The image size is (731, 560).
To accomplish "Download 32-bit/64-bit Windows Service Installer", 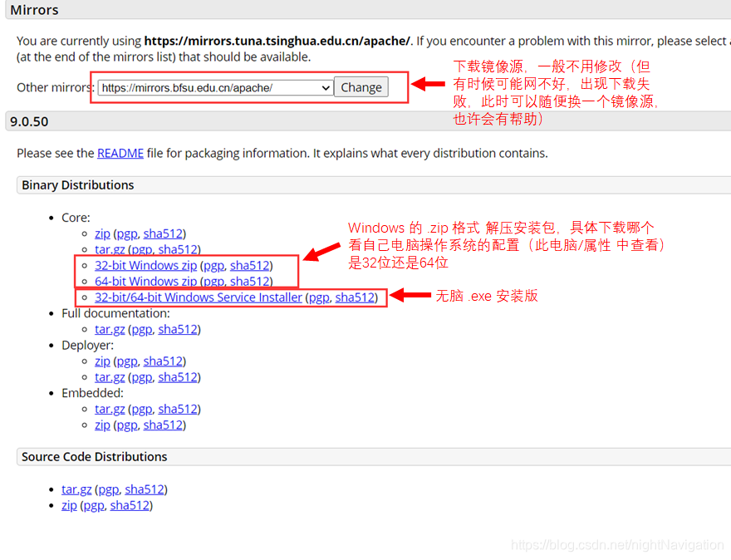I will coord(199,297).
